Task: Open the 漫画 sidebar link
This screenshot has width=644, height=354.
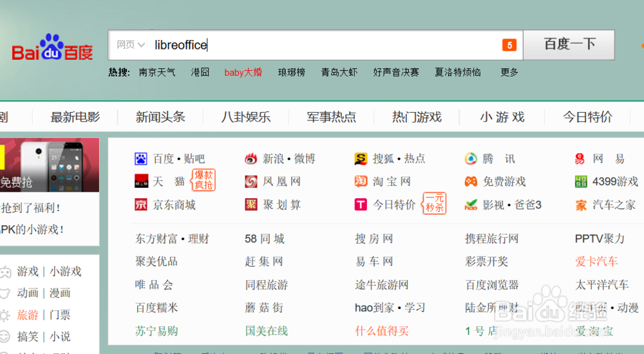Action: click(x=60, y=293)
